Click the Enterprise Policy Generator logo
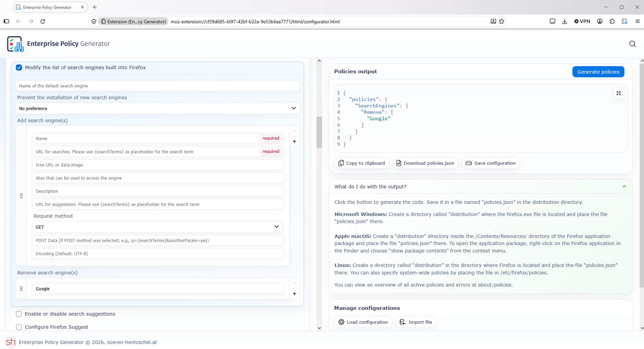The width and height of the screenshot is (644, 349). (16, 44)
